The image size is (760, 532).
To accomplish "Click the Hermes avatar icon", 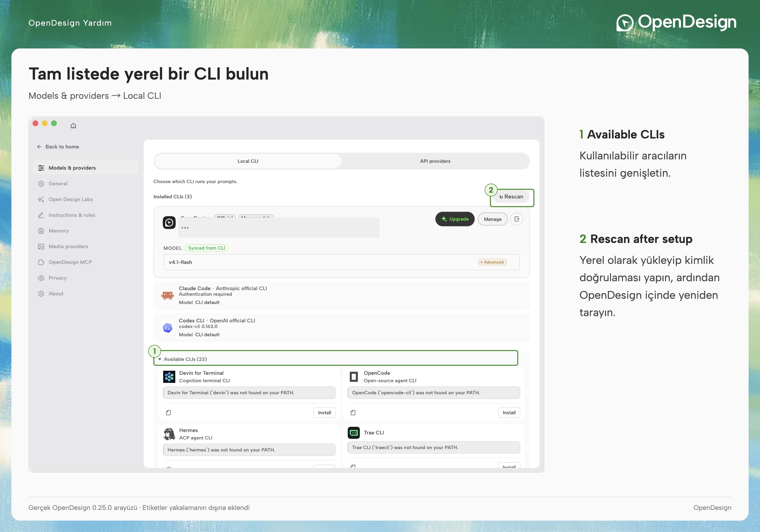I will point(169,434).
